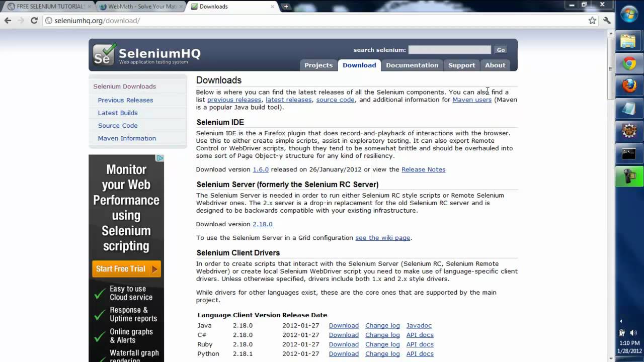Viewport: 644px width, 362px height.
Task: Download the C# client driver
Action: coord(344,335)
